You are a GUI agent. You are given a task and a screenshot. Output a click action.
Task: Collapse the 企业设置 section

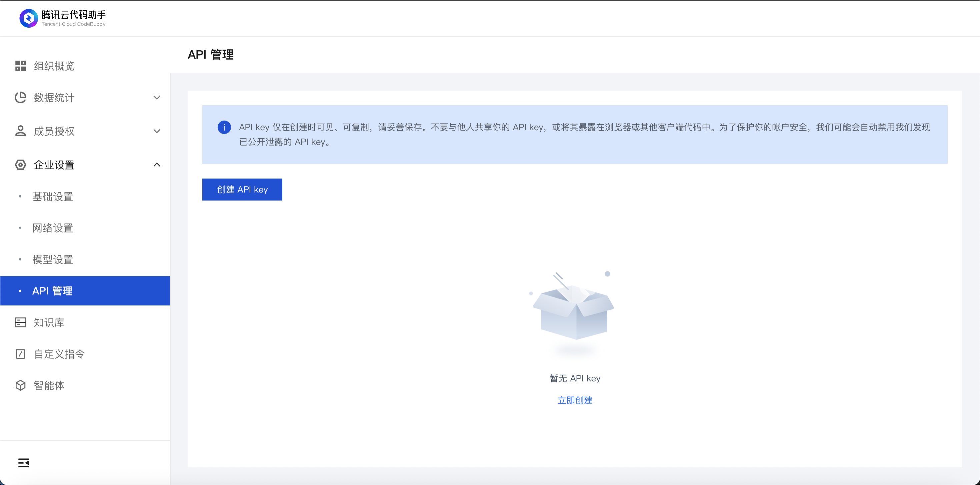coord(156,165)
